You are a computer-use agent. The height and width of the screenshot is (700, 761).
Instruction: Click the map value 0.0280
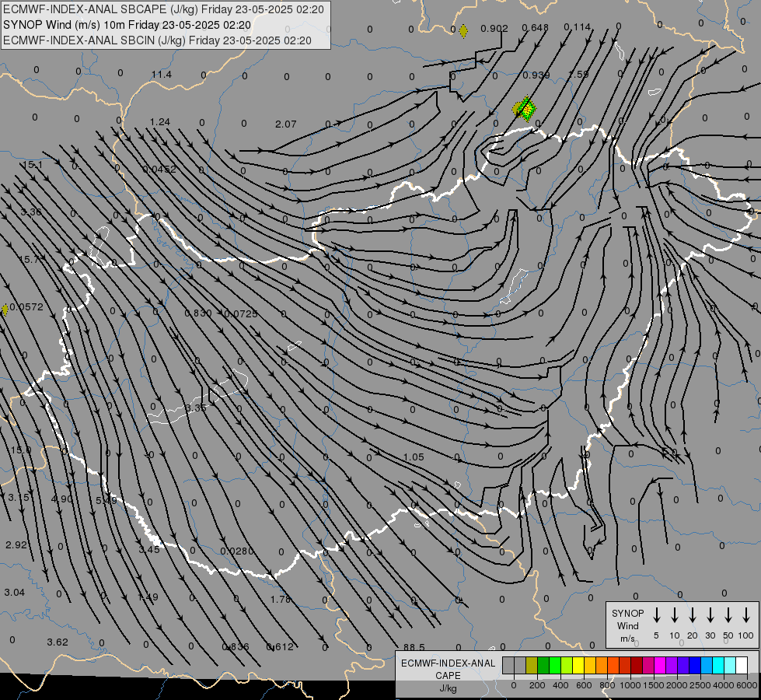237,551
